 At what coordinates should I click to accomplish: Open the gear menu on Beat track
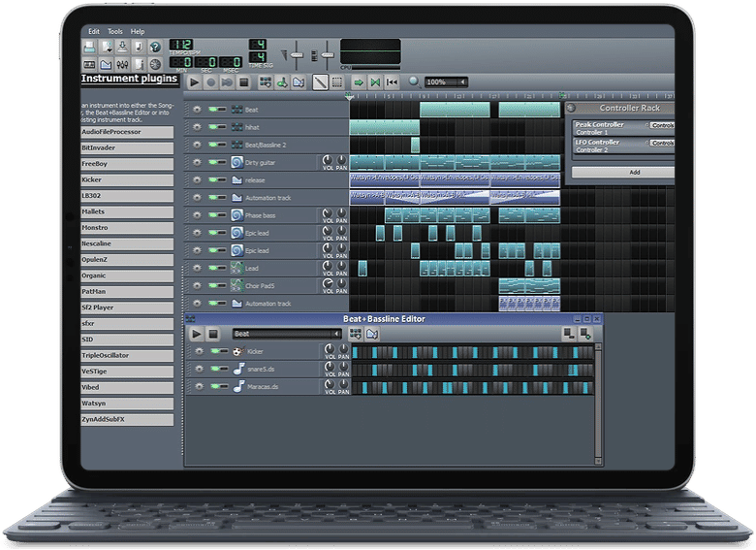pos(197,110)
